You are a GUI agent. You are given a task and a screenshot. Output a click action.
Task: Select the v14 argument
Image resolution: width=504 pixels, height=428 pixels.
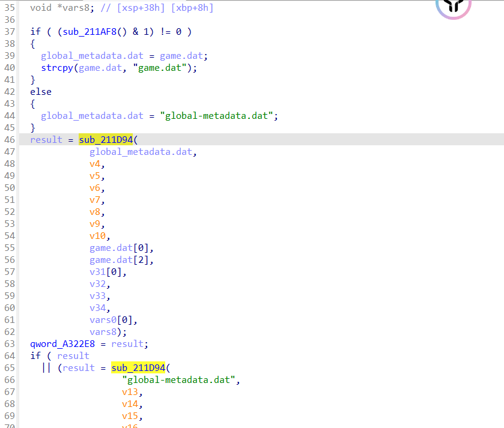click(130, 403)
